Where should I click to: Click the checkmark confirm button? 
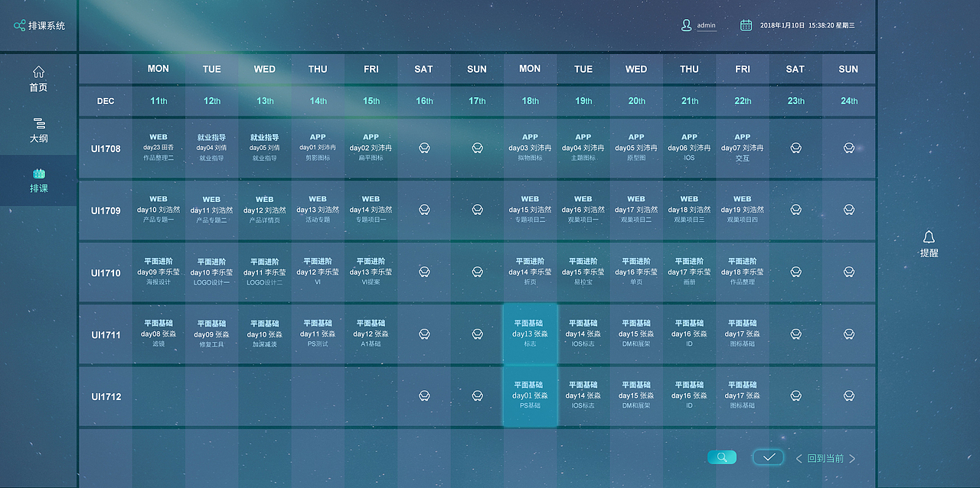click(769, 457)
